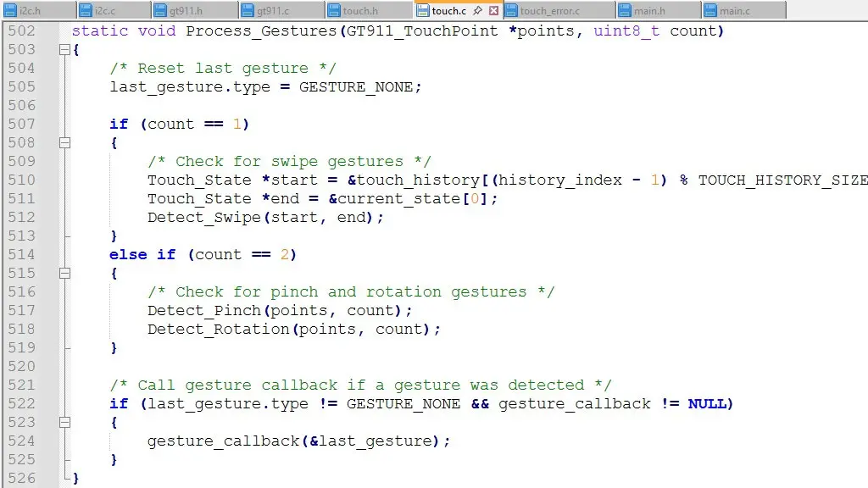The image size is (868, 488).
Task: Open the touch_error.c tab
Action: coord(549,11)
